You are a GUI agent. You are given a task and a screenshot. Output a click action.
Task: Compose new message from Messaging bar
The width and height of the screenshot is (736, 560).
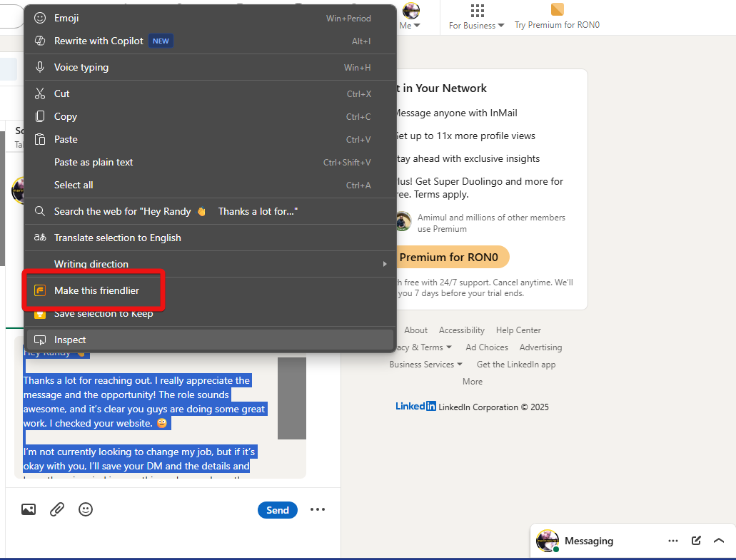pyautogui.click(x=696, y=541)
